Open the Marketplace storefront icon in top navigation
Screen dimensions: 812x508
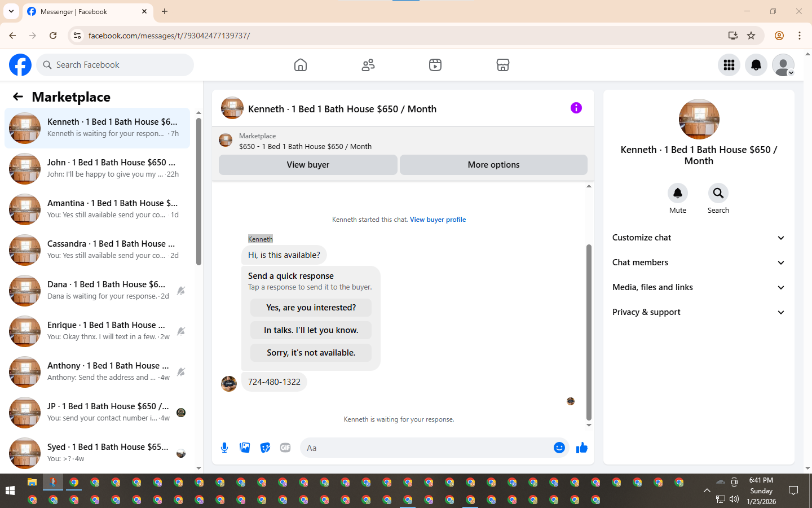tap(503, 65)
